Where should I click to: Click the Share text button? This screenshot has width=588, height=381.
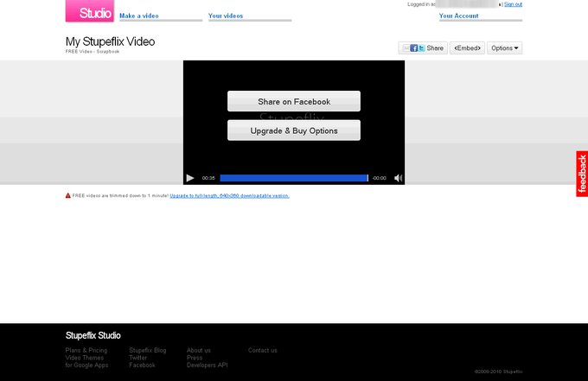pyautogui.click(x=435, y=48)
